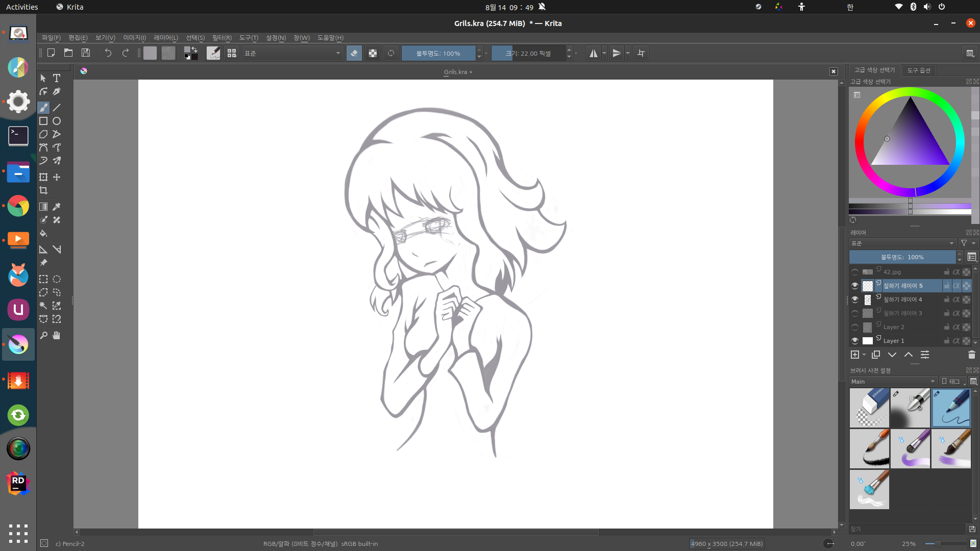Select the Zoom magnifier tool
The height and width of the screenshot is (551, 980).
(x=43, y=335)
